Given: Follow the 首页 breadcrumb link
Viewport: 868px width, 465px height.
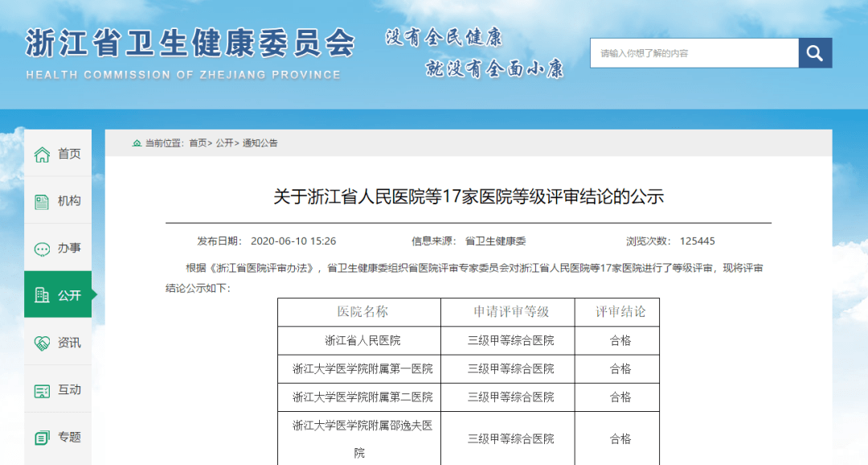Looking at the screenshot, I should coord(199,143).
